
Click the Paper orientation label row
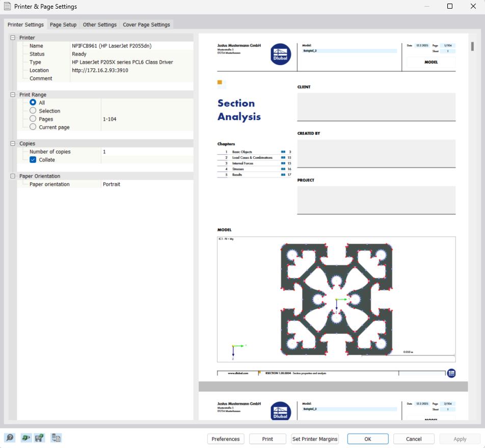49,184
